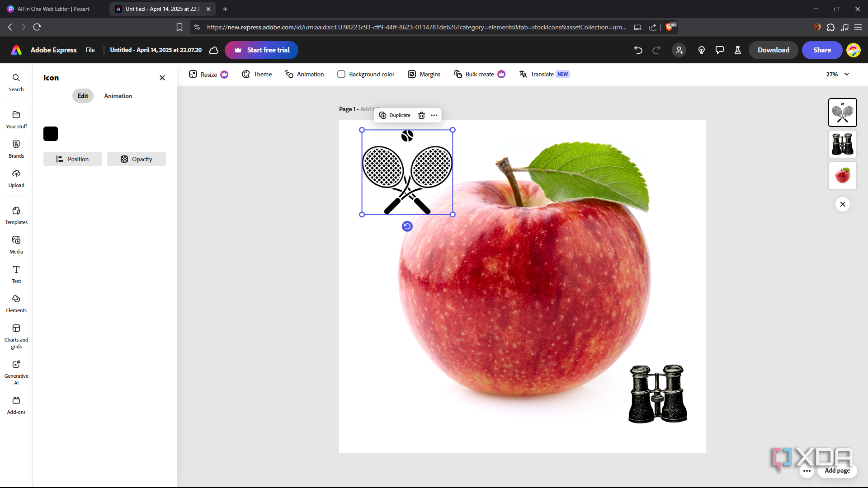Click the Opacity button
This screenshot has height=488, width=868.
(137, 159)
